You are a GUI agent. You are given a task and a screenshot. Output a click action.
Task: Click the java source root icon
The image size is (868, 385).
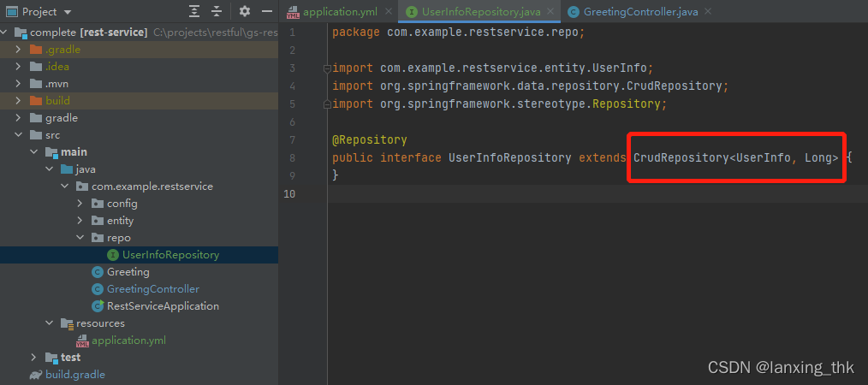point(67,169)
